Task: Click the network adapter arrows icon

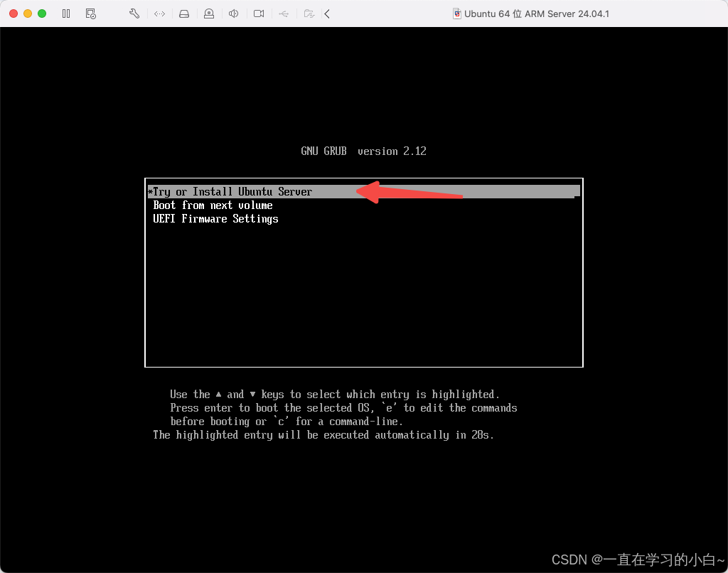Action: (x=159, y=14)
